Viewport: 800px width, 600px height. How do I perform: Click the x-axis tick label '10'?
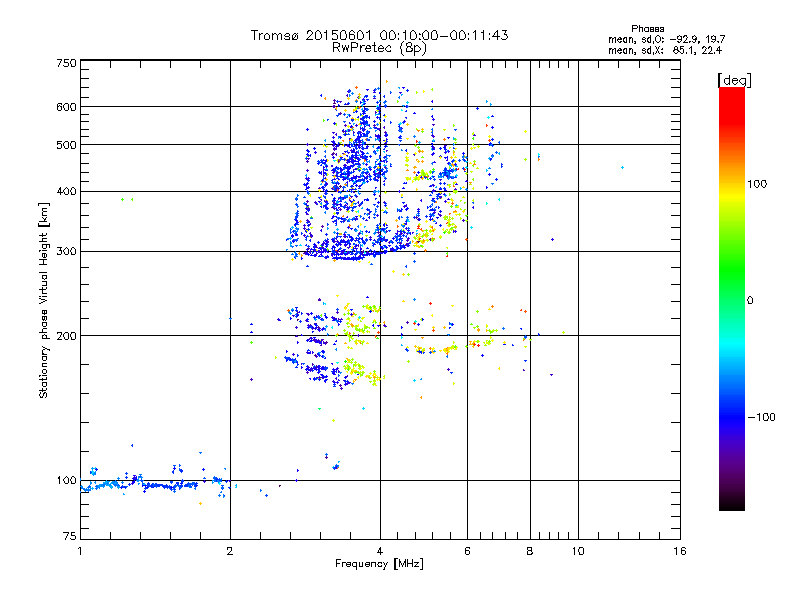(578, 551)
